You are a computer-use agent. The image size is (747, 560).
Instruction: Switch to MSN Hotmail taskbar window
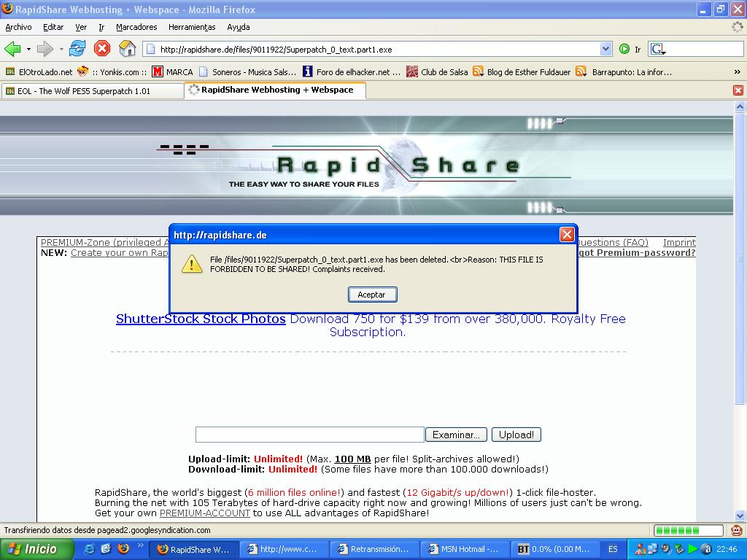coord(465,550)
